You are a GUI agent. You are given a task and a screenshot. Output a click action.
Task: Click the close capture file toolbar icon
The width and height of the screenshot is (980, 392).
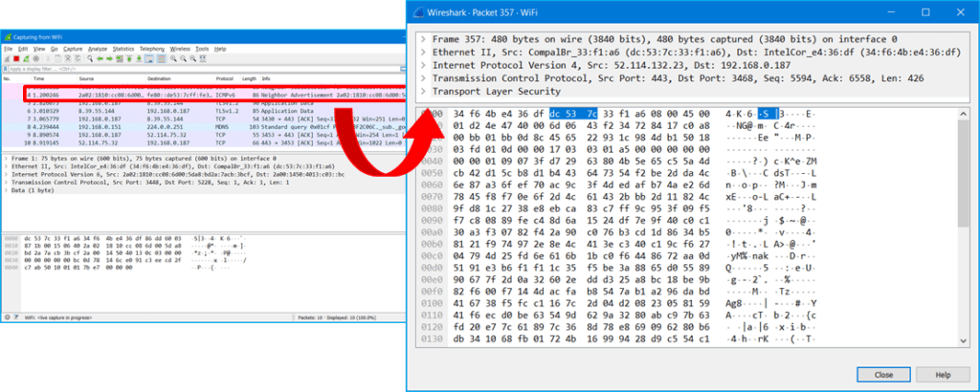click(68, 58)
